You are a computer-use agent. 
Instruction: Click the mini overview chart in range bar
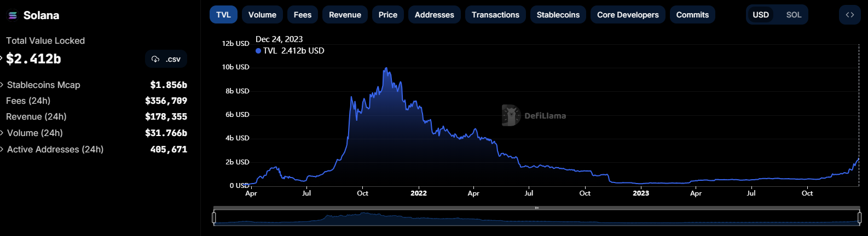pyautogui.click(x=536, y=219)
